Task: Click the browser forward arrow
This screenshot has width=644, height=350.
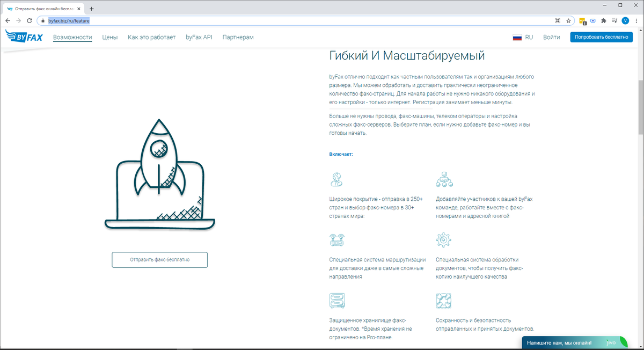Action: 19,20
